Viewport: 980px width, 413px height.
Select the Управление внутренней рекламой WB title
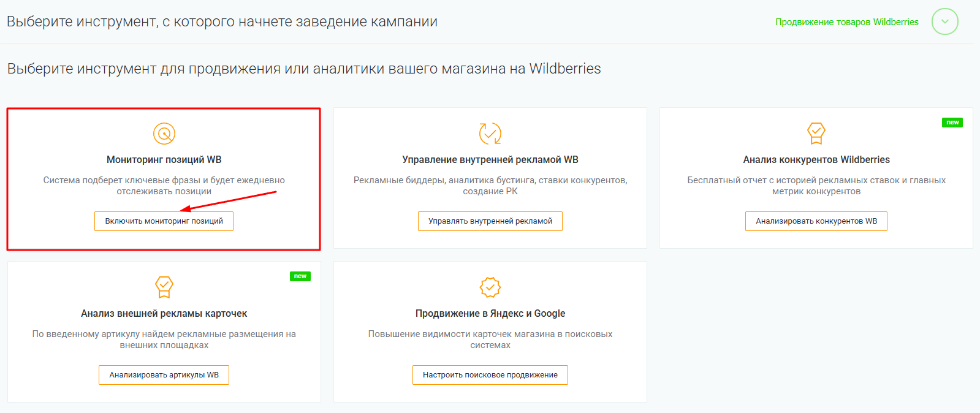click(x=490, y=160)
